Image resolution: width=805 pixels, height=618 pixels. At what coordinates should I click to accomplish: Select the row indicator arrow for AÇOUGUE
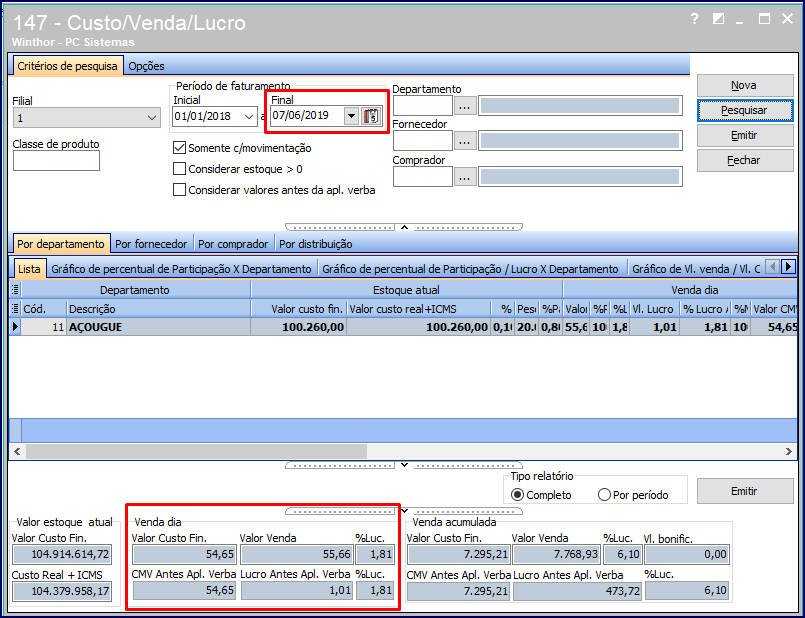point(15,327)
